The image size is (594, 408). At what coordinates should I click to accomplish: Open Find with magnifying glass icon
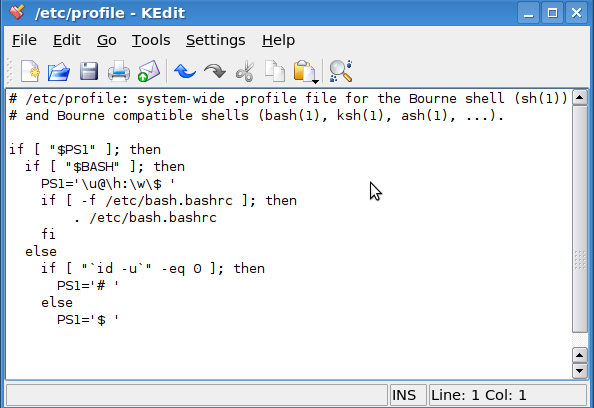pos(341,71)
